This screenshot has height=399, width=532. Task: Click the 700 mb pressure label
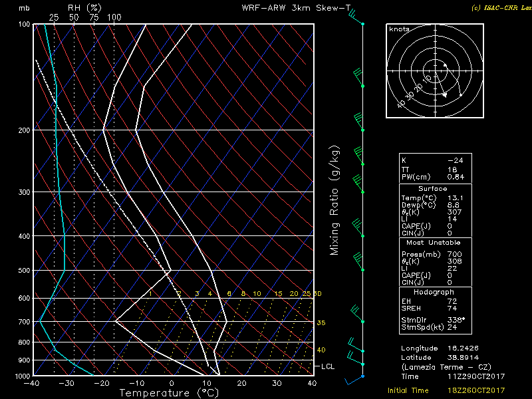(x=24, y=322)
